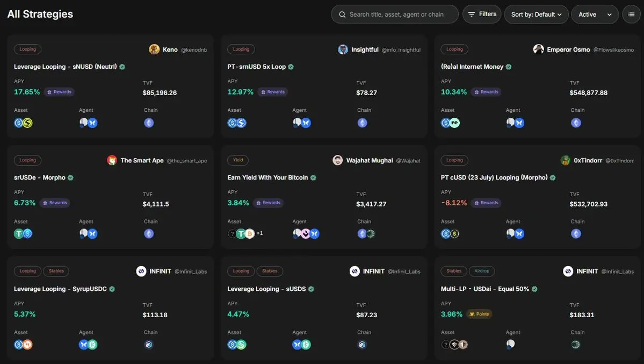Open Leverage Looping - SyrupUSDC strategy
Screen dimensions: 644x364
(x=60, y=289)
